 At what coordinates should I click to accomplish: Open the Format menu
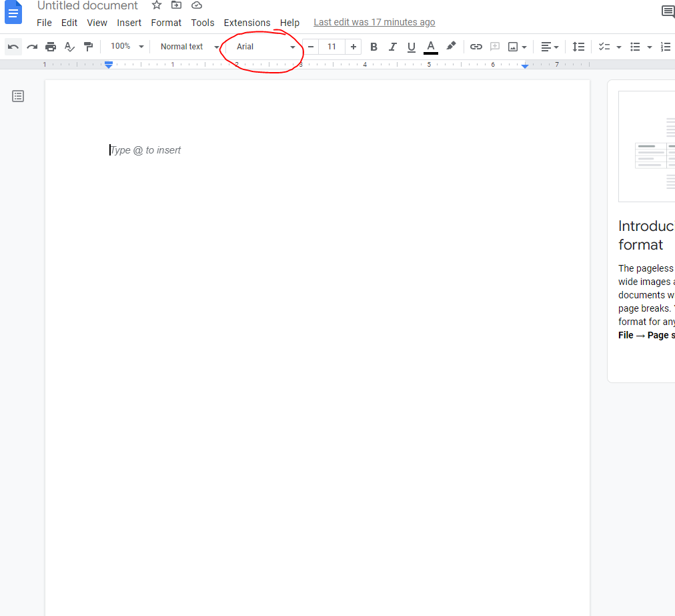pyautogui.click(x=165, y=23)
